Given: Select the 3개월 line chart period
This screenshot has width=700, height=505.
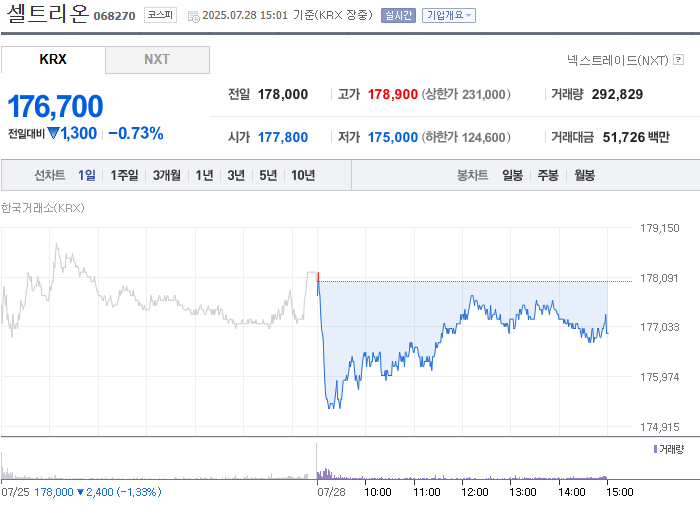Looking at the screenshot, I should click(x=167, y=175).
